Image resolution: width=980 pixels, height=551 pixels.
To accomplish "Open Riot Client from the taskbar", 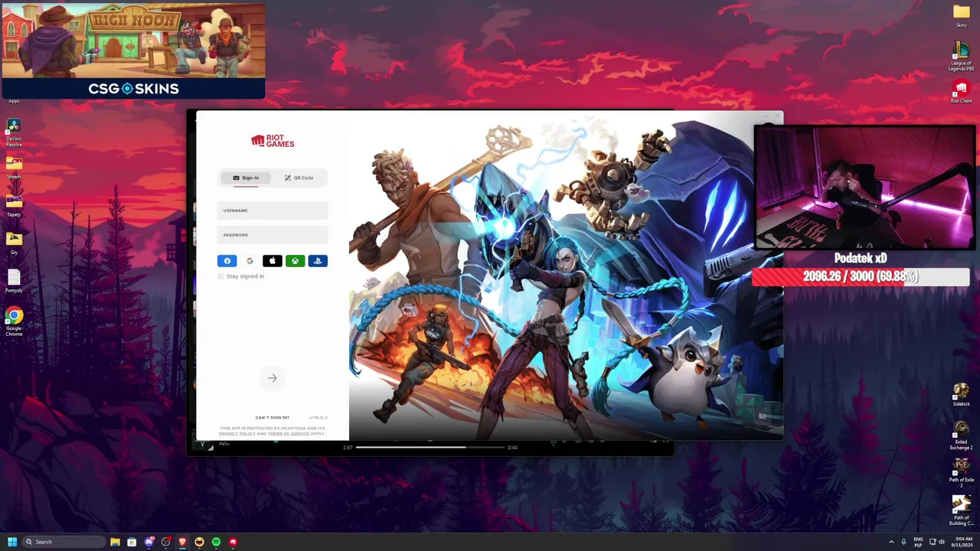I will pos(233,542).
